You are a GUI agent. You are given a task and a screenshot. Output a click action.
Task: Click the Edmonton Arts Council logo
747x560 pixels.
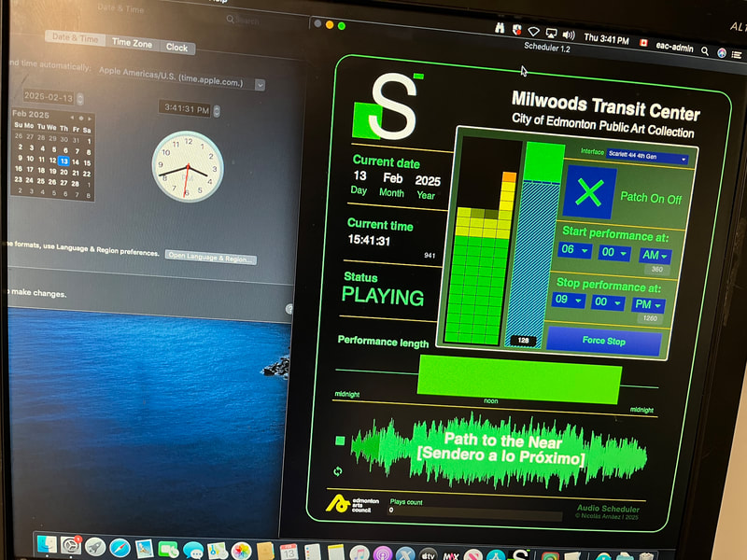point(352,504)
